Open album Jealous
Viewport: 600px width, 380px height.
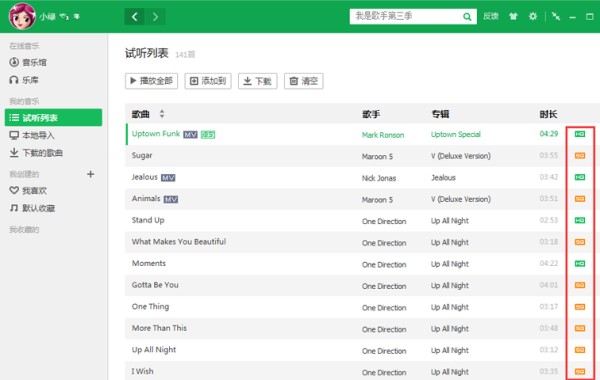[x=443, y=178]
